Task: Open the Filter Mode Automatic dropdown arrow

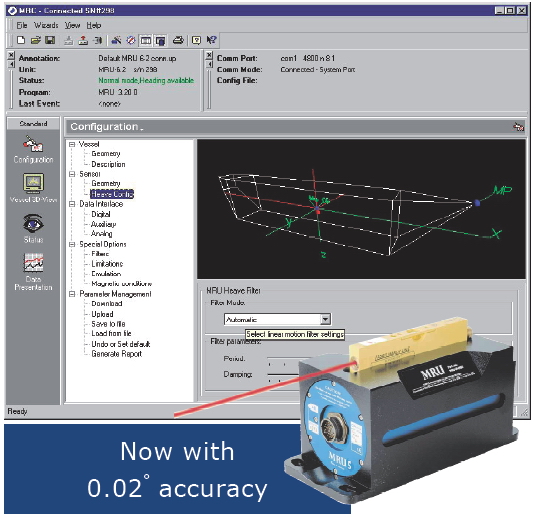Action: pyautogui.click(x=325, y=319)
